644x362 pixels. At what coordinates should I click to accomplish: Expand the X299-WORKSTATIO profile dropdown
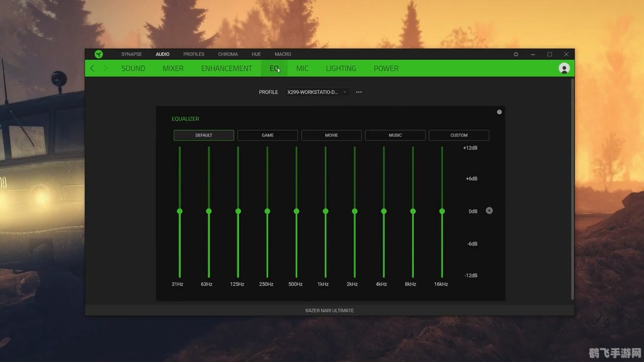[x=317, y=93]
